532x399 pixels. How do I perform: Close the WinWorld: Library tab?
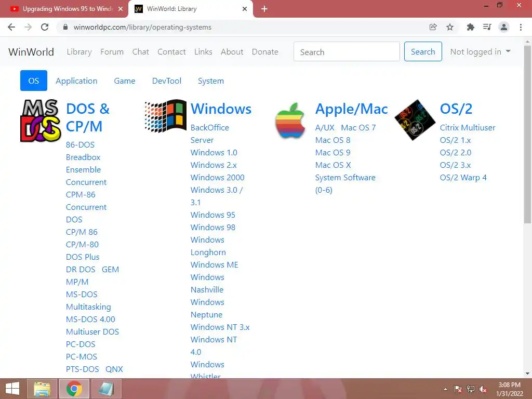pyautogui.click(x=245, y=9)
